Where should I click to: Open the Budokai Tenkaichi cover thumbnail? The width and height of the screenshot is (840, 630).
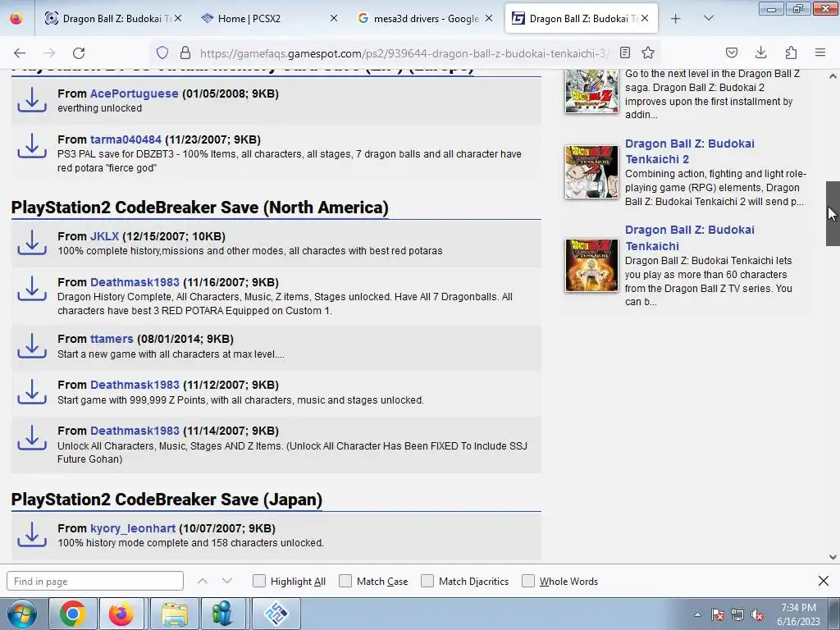(x=591, y=265)
